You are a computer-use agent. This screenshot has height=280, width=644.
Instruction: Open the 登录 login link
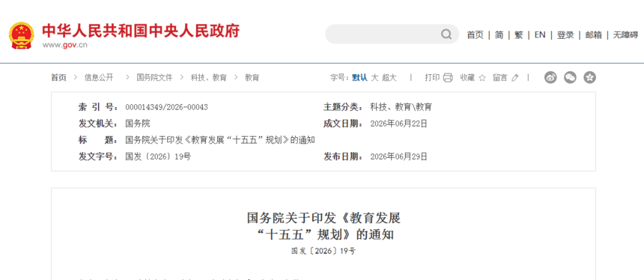click(565, 35)
